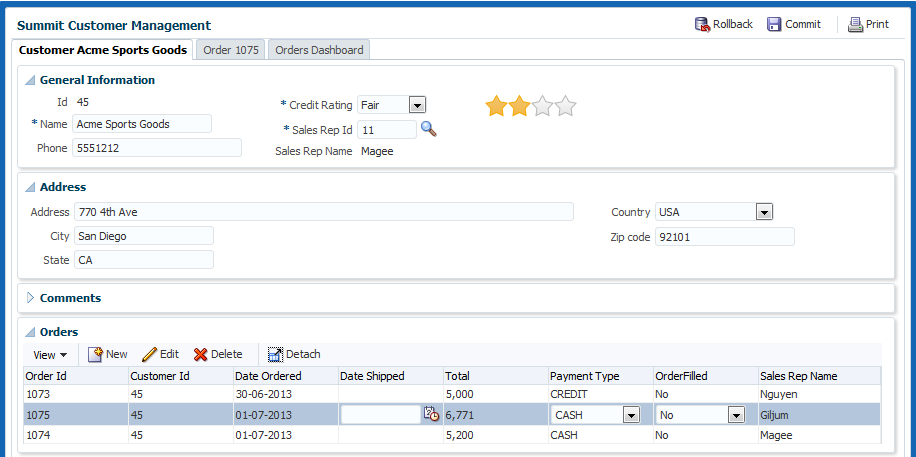Viewport: 916px width, 457px height.
Task: Click the Edit pencil icon
Action: pos(150,354)
